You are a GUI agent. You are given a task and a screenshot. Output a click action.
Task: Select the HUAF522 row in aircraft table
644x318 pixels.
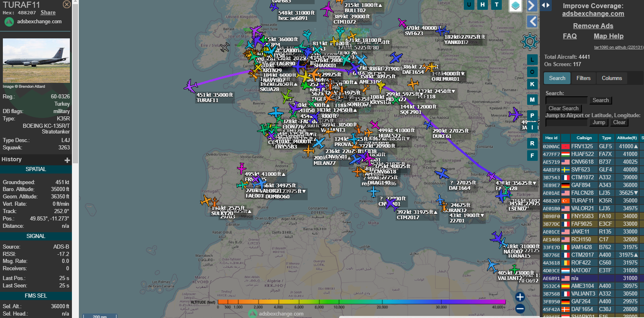click(x=593, y=154)
